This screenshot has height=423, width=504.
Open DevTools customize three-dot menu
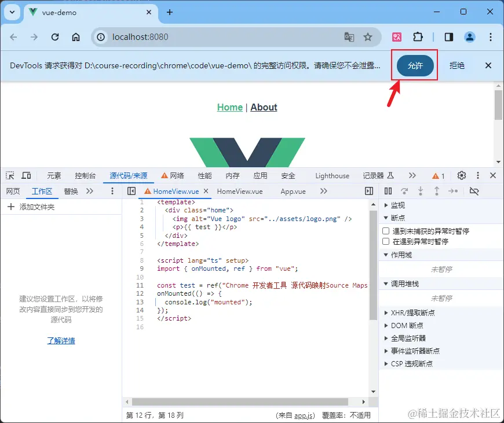point(478,175)
